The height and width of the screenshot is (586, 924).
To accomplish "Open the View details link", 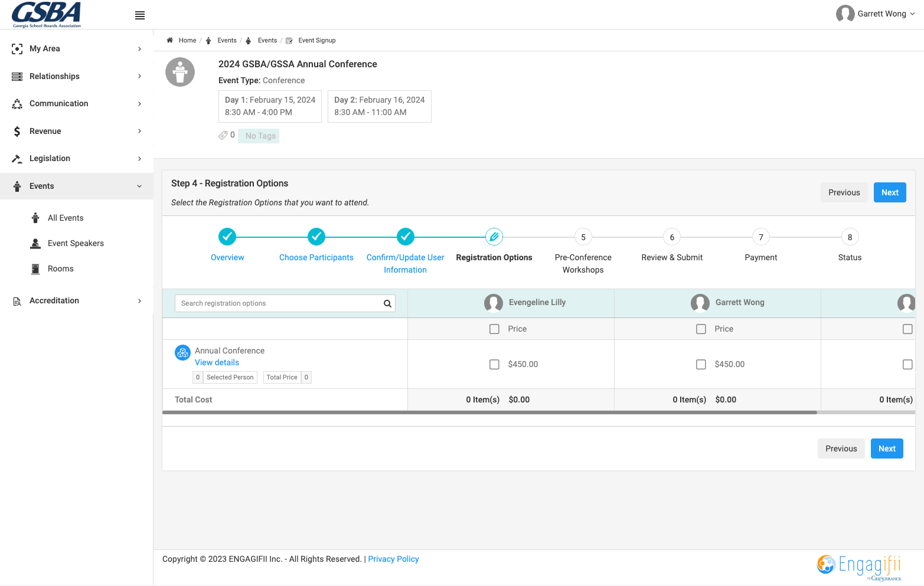I will coord(217,362).
